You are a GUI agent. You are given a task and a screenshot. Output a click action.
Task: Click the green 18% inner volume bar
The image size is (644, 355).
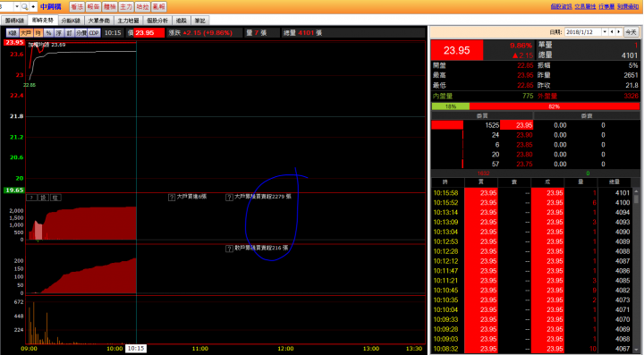tap(451, 106)
